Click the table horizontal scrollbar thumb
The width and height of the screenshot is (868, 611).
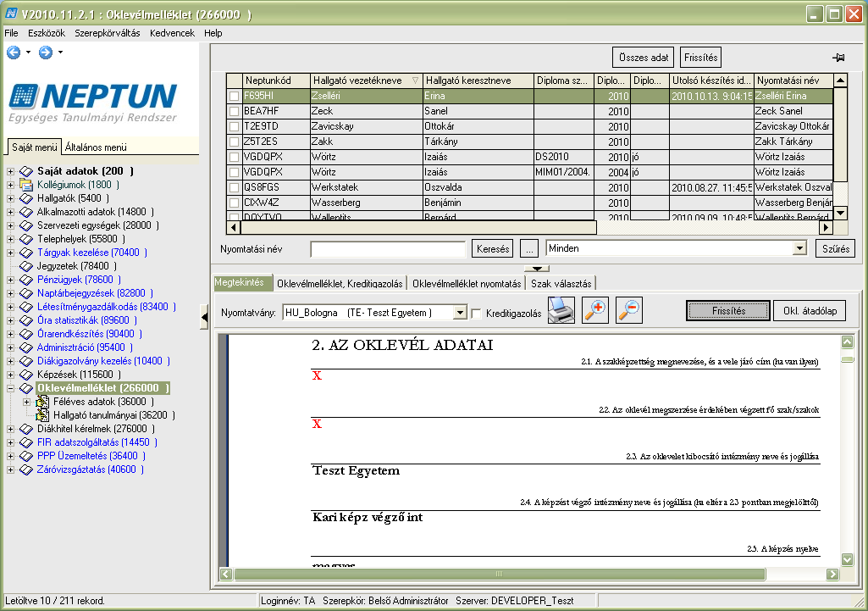pos(418,227)
